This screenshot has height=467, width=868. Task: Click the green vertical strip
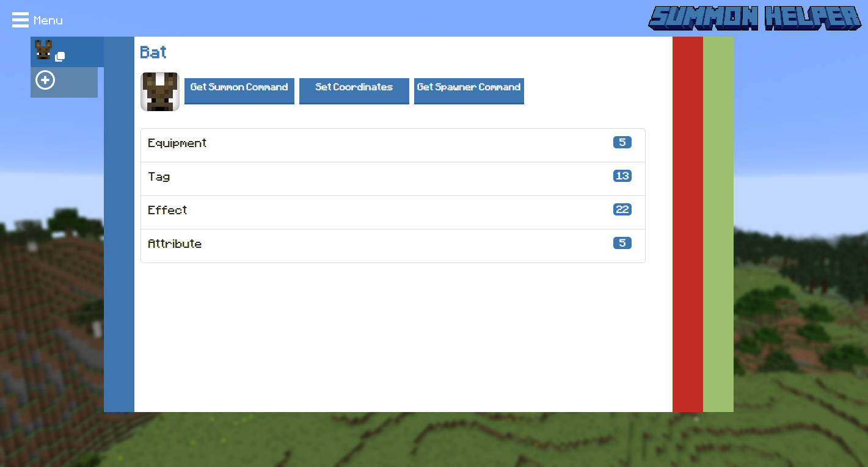[718, 224]
